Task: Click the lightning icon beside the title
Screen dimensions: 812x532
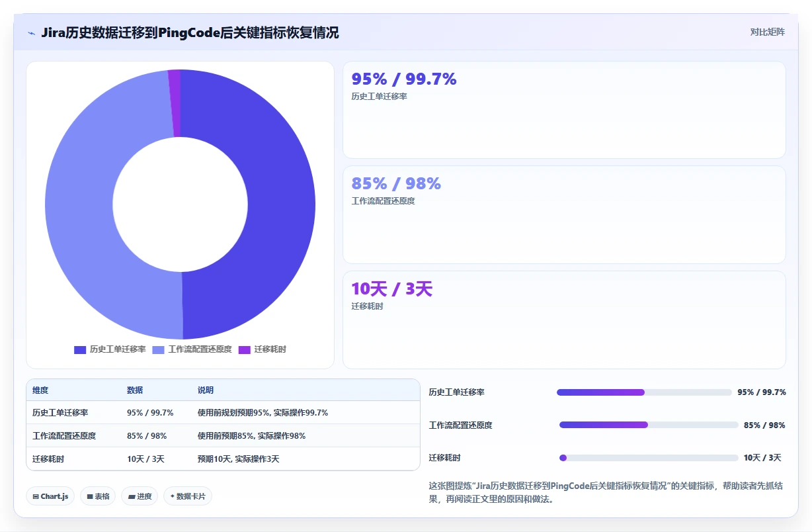Action: [x=31, y=32]
